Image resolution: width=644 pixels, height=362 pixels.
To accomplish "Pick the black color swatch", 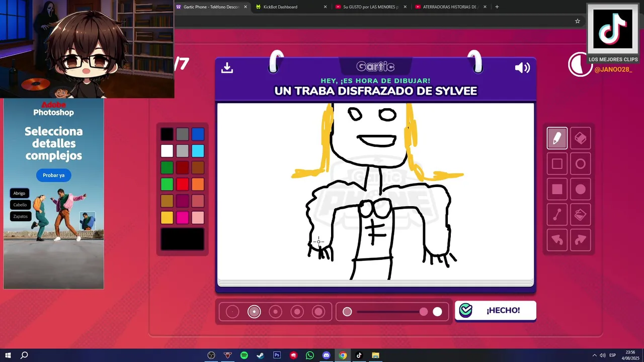I will [x=167, y=134].
